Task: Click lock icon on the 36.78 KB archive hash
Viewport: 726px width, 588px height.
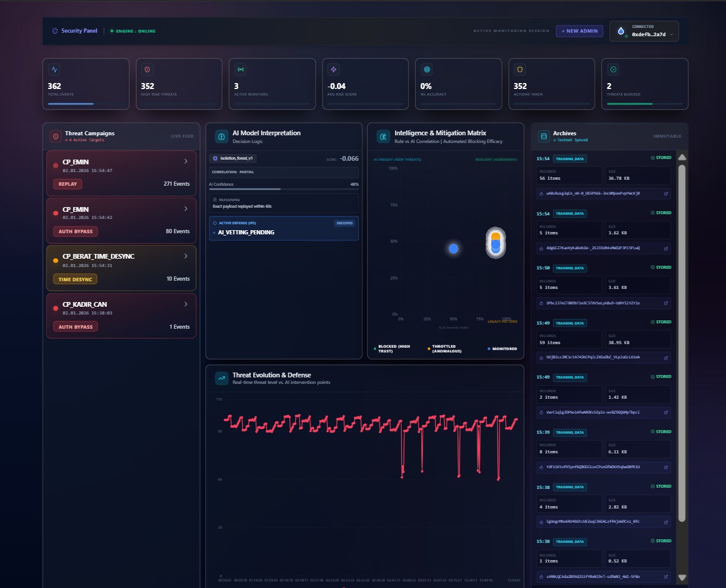Action: (542, 193)
